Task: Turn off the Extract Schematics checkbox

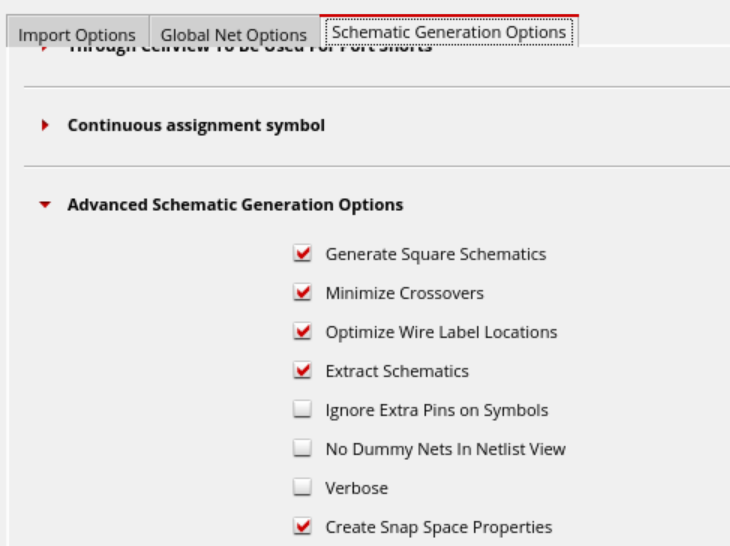Action: click(302, 371)
